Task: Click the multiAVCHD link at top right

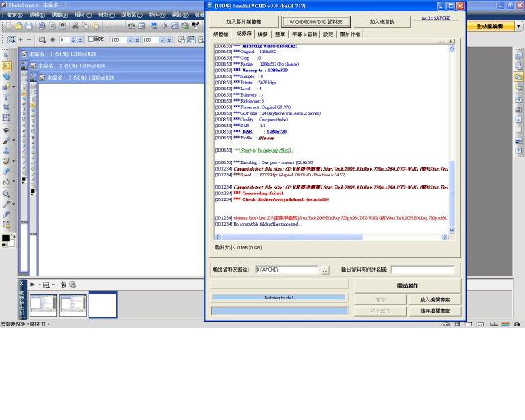Action: click(x=436, y=18)
